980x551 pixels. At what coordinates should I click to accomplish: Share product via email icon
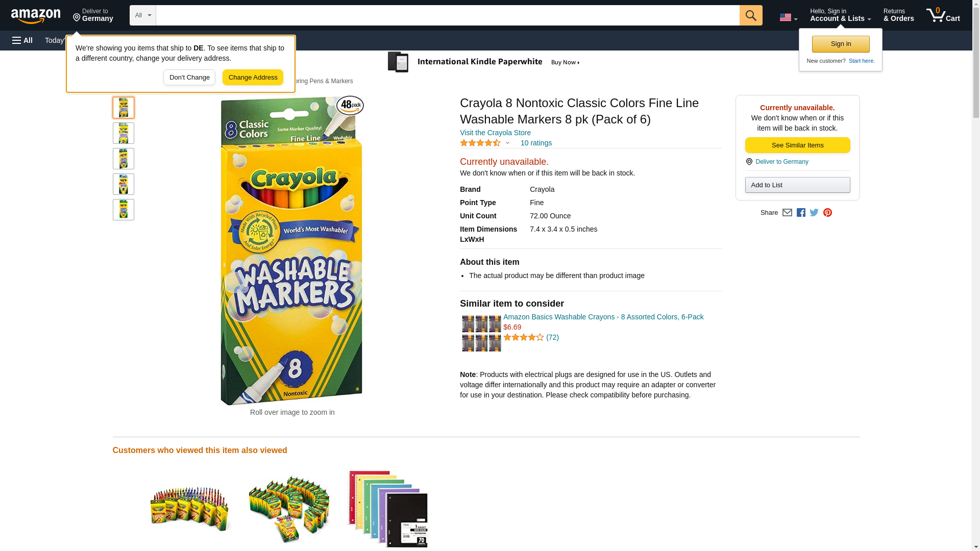click(x=787, y=213)
